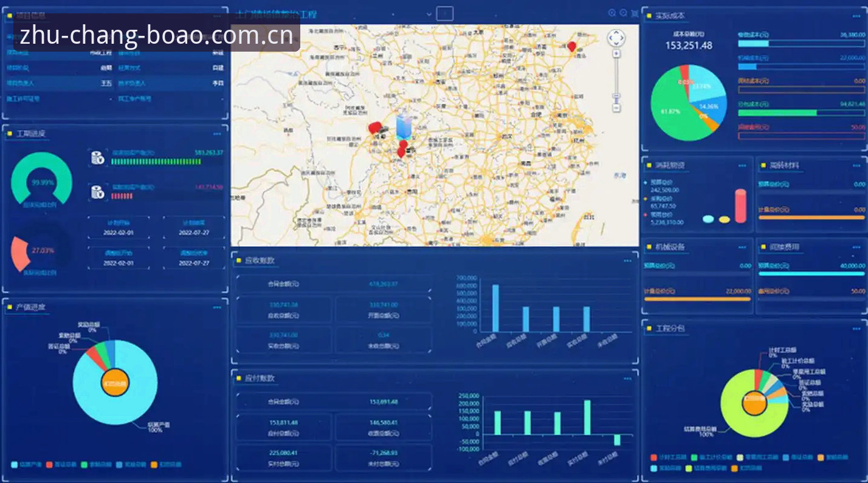Viewport: 868px width, 483px height.
Task: Click the coin icon beside 583,263.37 bar
Action: click(x=98, y=157)
